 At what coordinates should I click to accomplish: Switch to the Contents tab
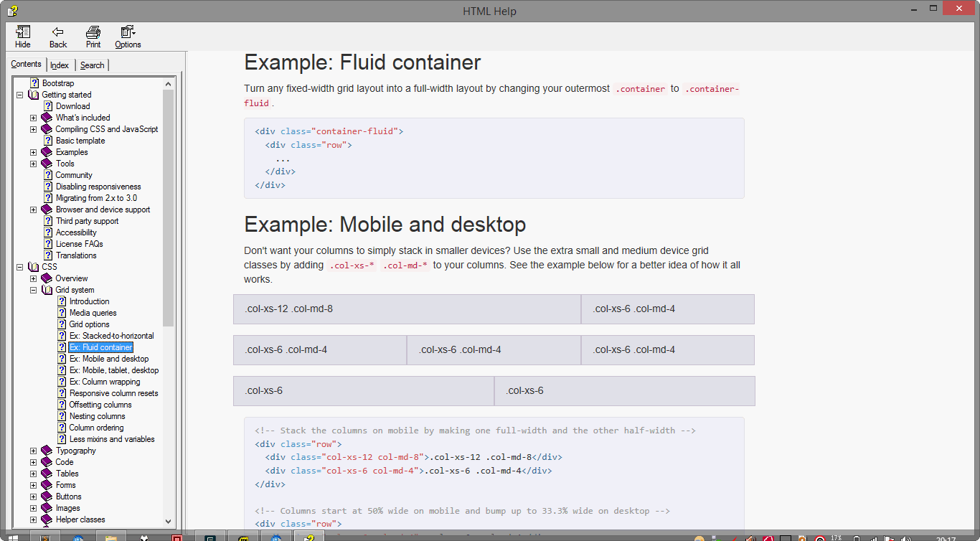pyautogui.click(x=27, y=64)
